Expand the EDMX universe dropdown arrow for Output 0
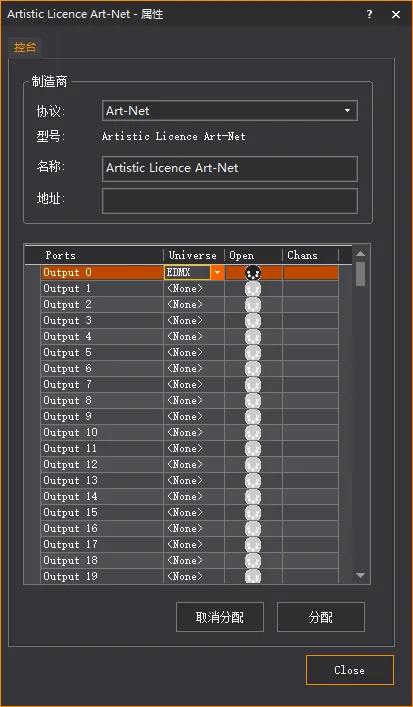This screenshot has width=413, height=707. 217,273
